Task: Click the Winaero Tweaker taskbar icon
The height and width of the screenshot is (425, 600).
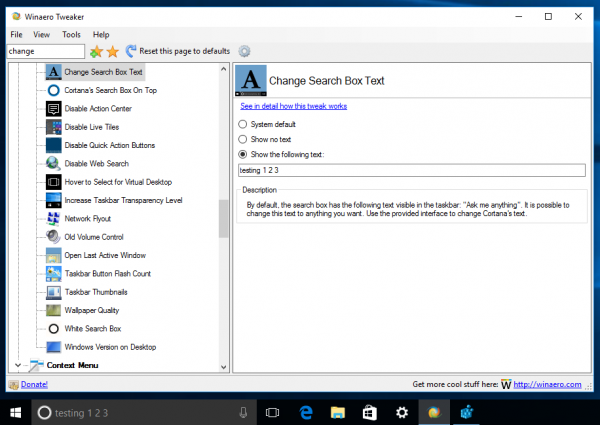Action: 434,412
